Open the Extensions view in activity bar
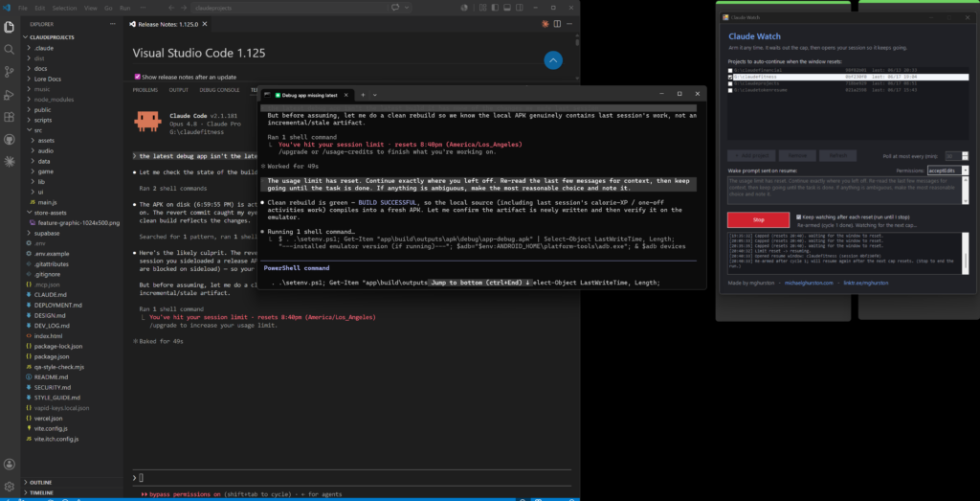The image size is (980, 501). pyautogui.click(x=10, y=117)
